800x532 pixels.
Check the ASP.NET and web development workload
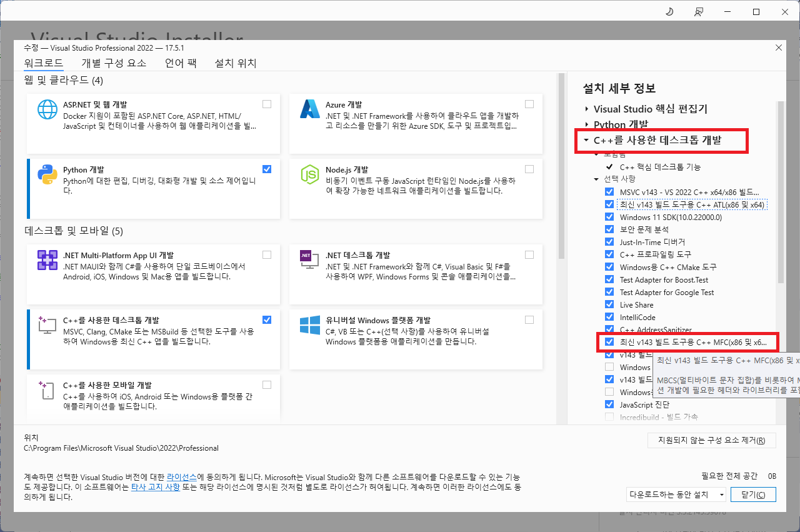267,104
